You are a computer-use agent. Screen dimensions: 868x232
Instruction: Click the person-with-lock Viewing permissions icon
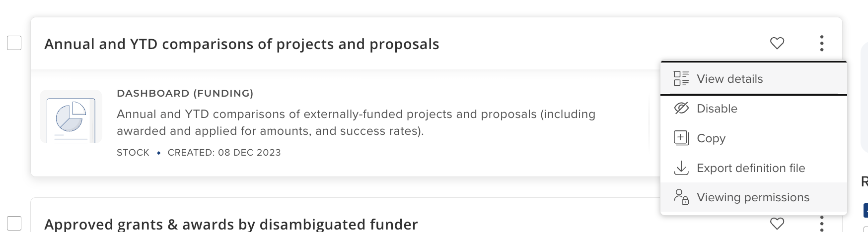[x=681, y=197]
